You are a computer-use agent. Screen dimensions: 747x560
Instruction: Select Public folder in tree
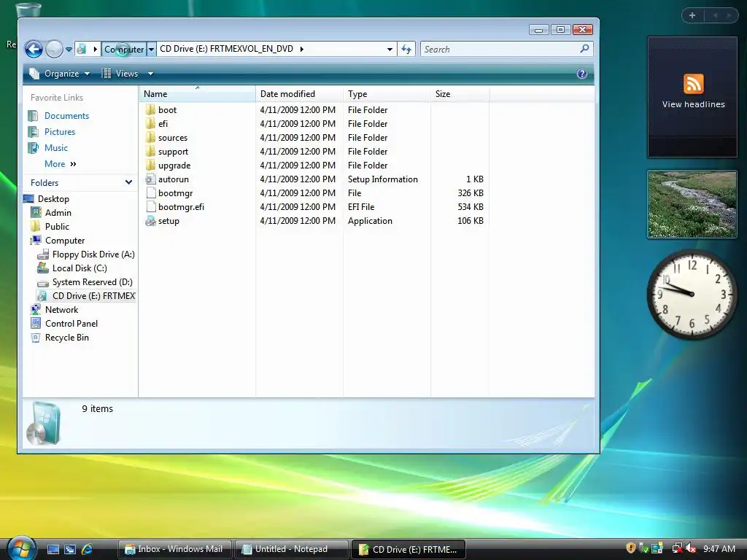pyautogui.click(x=57, y=227)
